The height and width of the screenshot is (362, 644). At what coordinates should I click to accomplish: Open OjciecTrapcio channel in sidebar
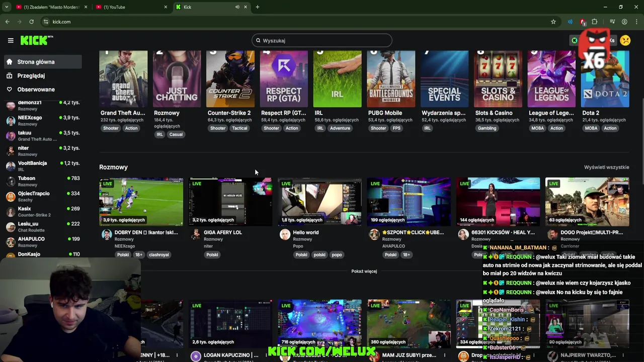[43, 196]
